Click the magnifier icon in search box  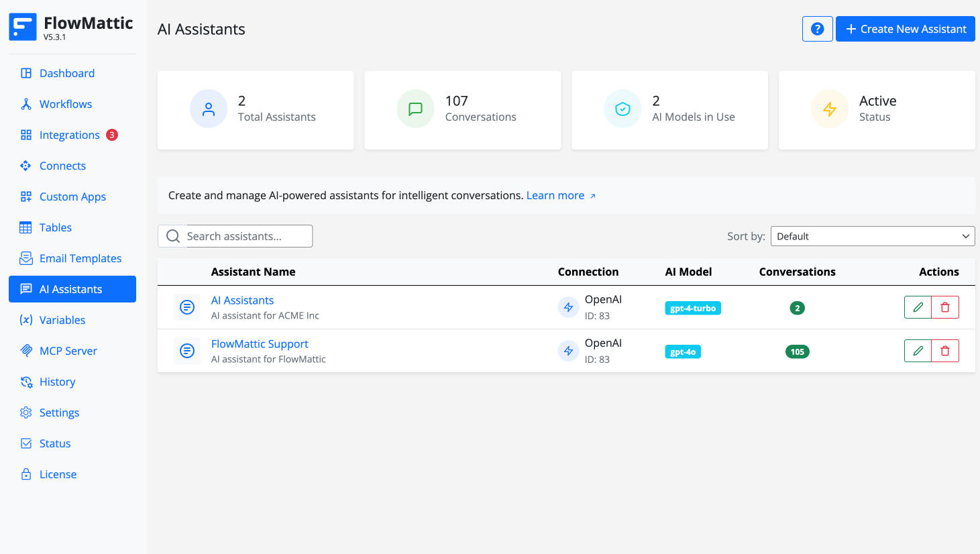pos(172,236)
